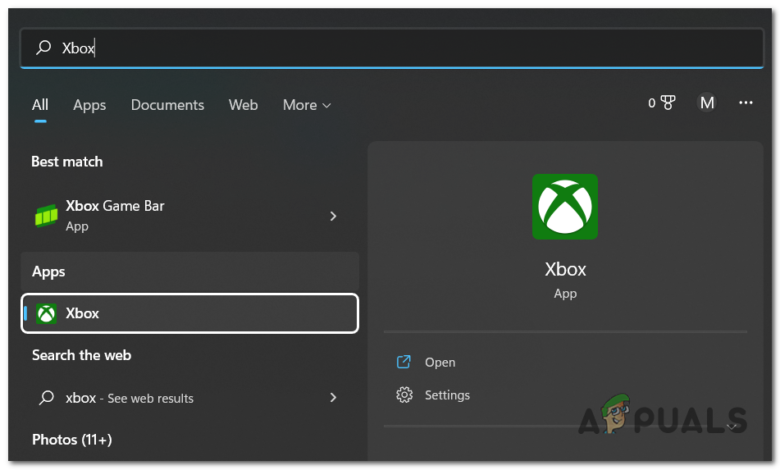Click the web search magnifier icon beside xbox

click(46, 397)
